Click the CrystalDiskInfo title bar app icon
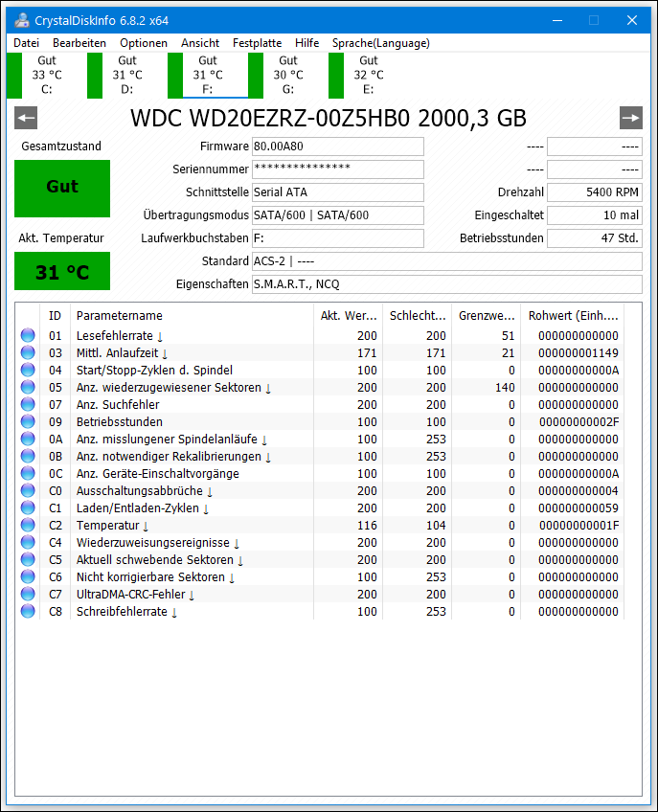The image size is (658, 812). pos(22,20)
